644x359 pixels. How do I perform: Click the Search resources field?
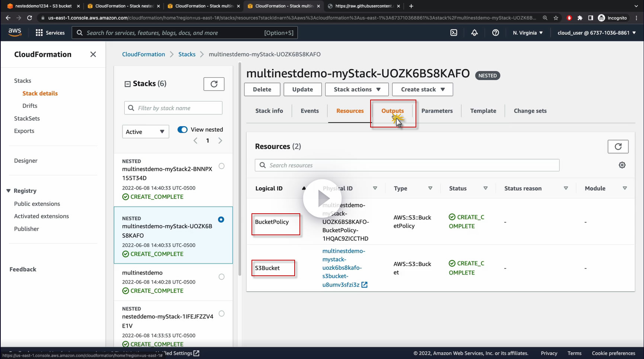(407, 165)
